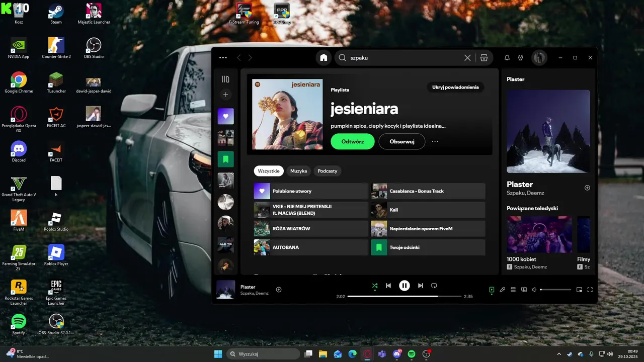The image size is (644, 362).
Task: Open the profile avatar menu
Action: coord(539,58)
